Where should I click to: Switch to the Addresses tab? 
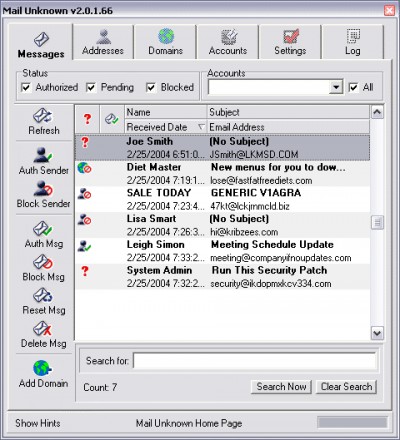pos(103,42)
